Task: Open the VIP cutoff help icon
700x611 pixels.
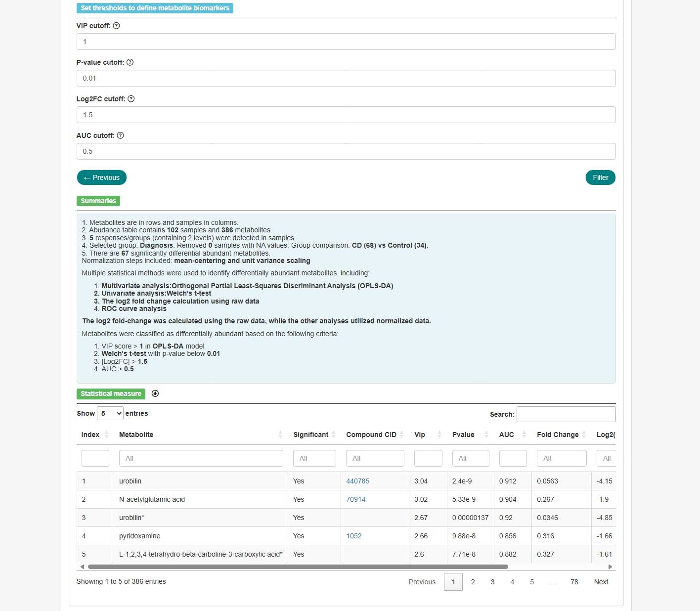Action: [x=116, y=26]
